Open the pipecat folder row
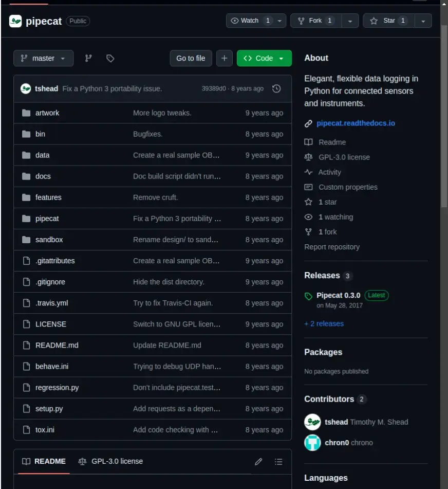This screenshot has width=448, height=489. [153, 219]
